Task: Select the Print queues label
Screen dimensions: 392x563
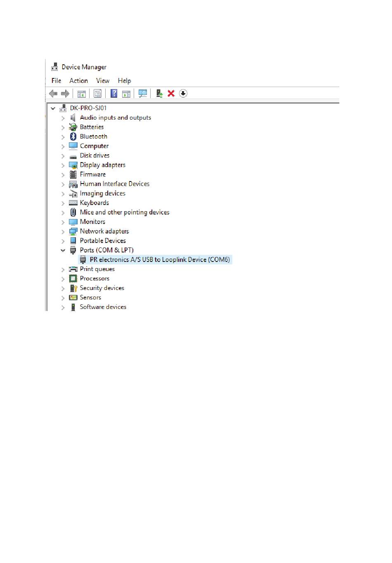Action: [x=97, y=269]
